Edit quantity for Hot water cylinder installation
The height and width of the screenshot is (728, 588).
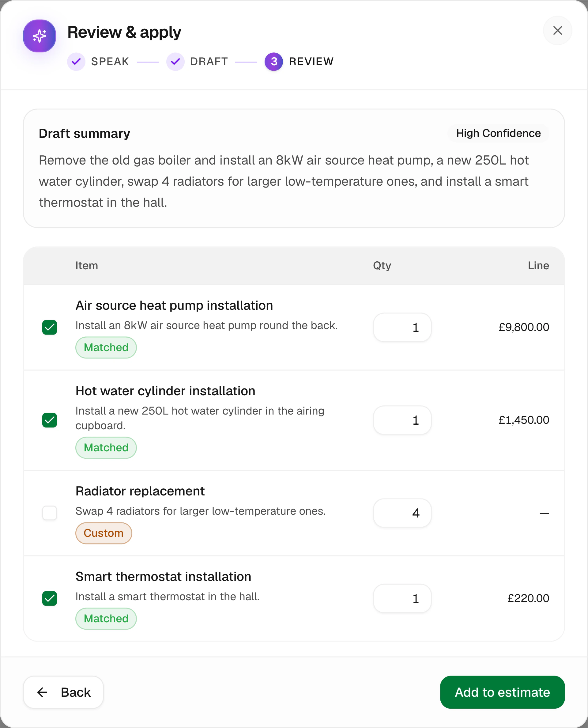coord(402,420)
